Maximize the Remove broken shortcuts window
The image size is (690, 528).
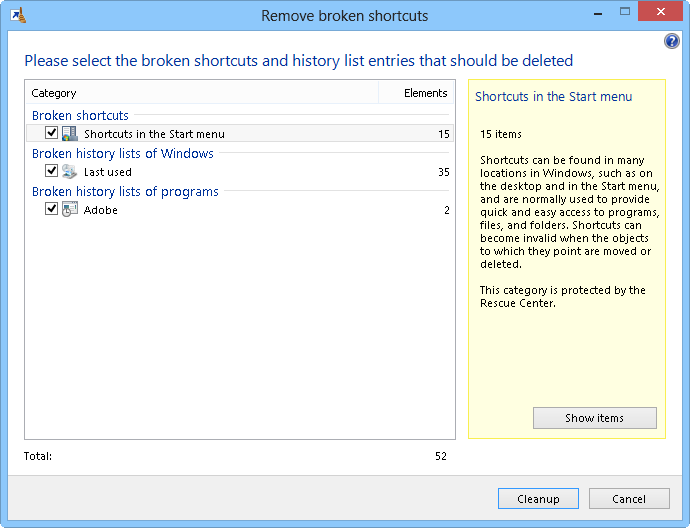(x=626, y=12)
